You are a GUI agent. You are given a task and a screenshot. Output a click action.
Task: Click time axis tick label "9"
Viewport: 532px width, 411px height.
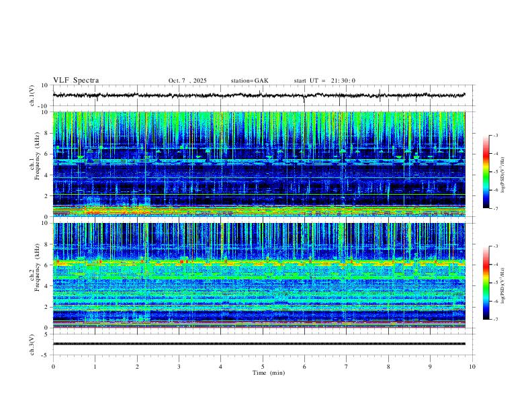pos(430,367)
